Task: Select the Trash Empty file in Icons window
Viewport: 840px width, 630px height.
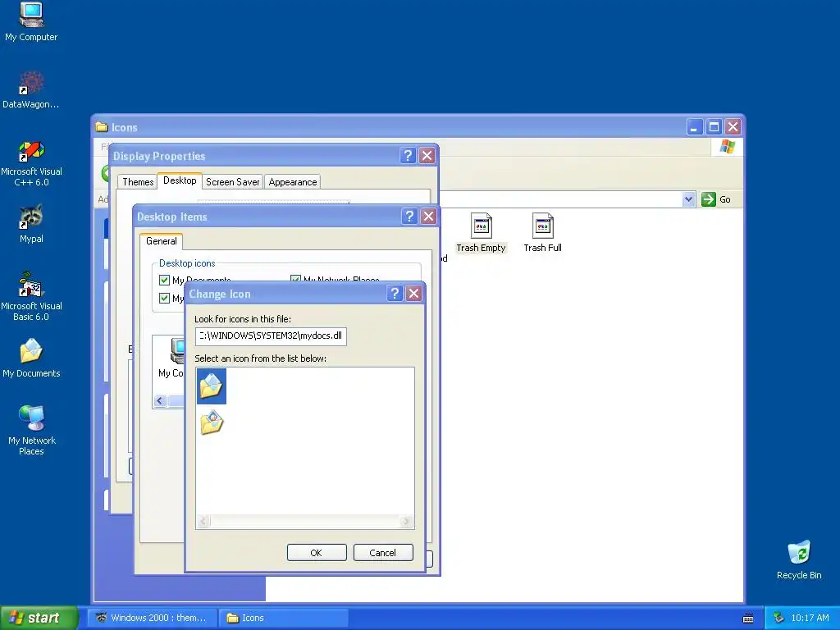Action: pos(481,232)
